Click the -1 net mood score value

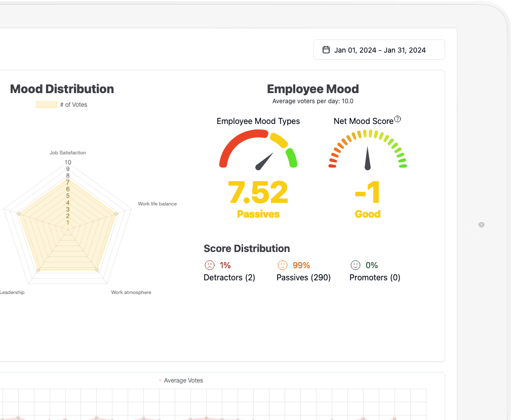click(368, 192)
